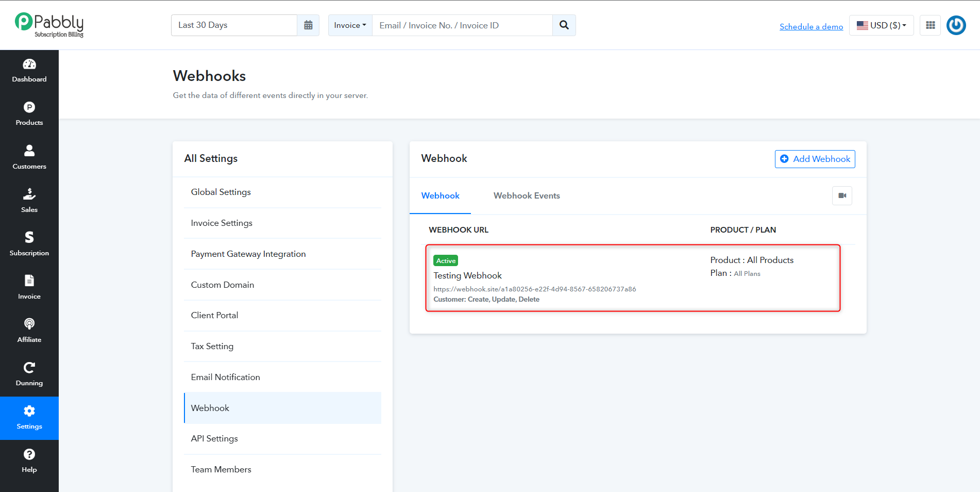Image resolution: width=980 pixels, height=492 pixels.
Task: Open the Last 30 Days date selector
Action: [234, 25]
